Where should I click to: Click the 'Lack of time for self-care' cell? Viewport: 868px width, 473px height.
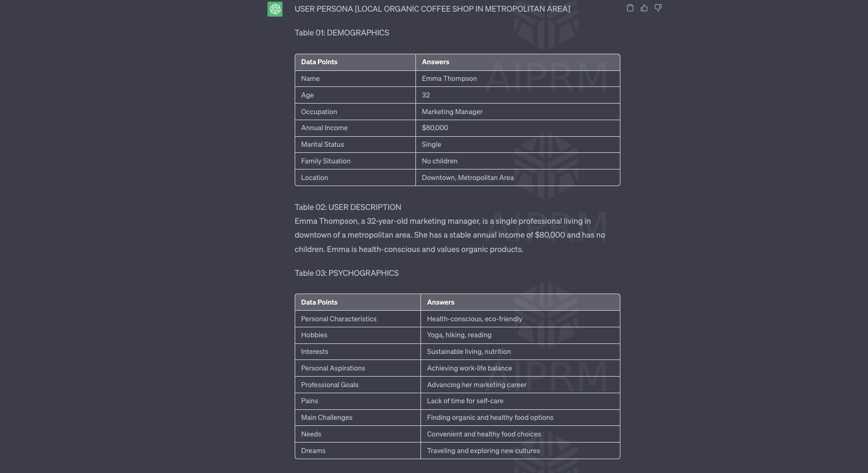pos(520,401)
